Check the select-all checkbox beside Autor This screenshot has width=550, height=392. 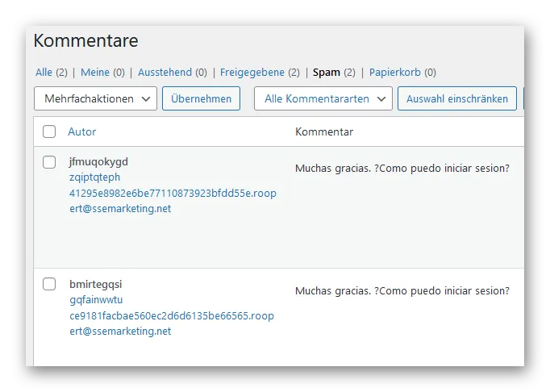pos(49,131)
